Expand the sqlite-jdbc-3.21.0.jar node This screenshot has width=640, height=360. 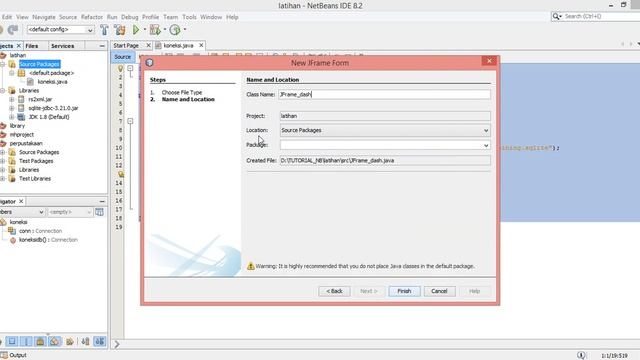point(11,108)
